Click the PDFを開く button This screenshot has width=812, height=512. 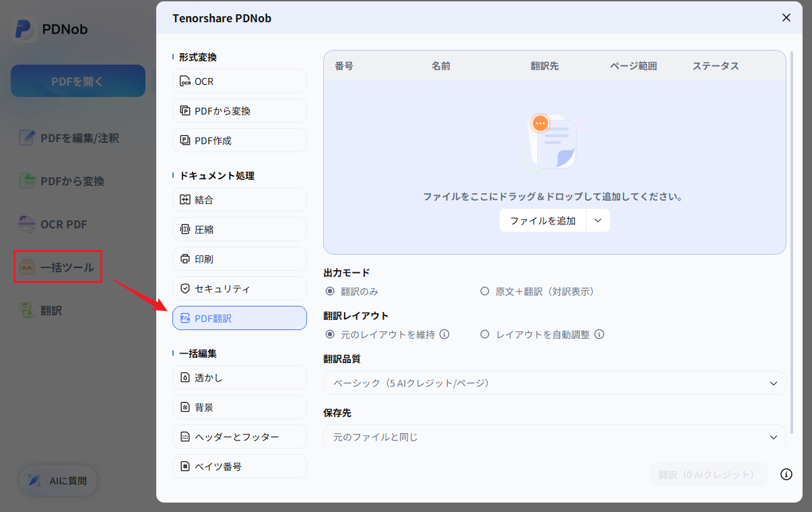click(78, 81)
